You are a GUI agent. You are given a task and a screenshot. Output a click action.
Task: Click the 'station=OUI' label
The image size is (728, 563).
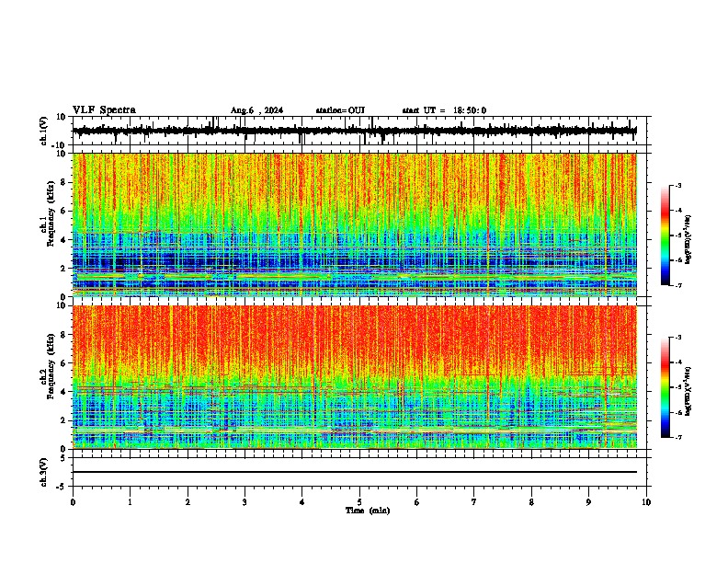[340, 110]
